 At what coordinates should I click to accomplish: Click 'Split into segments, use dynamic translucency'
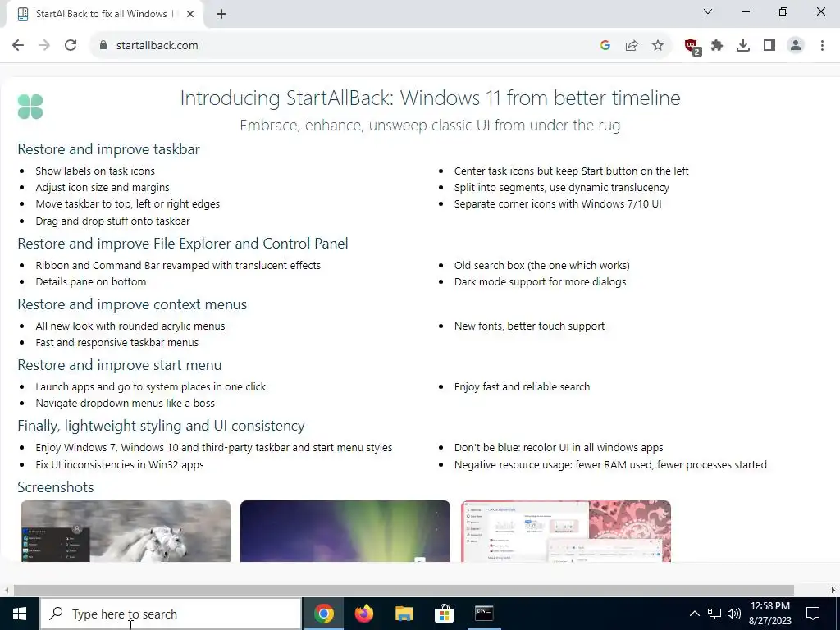click(x=561, y=188)
